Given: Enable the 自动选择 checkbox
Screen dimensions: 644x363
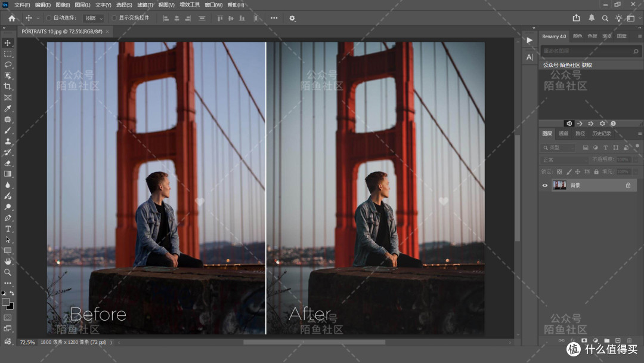Looking at the screenshot, I should (49, 18).
